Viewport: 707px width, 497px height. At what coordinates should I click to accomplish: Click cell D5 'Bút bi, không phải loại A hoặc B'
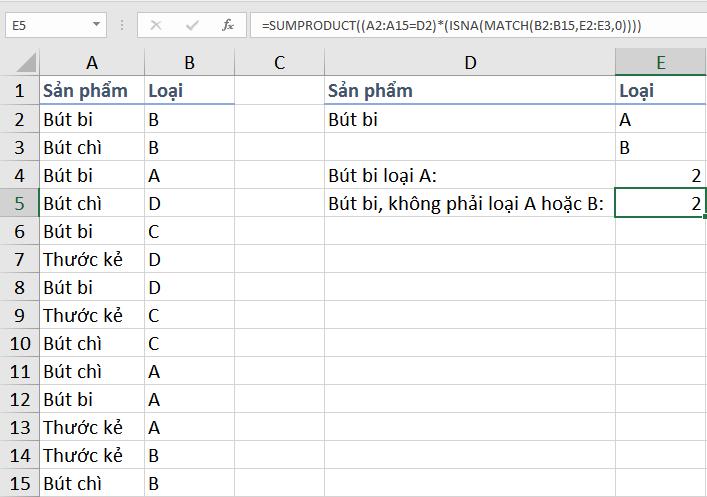[x=470, y=204]
